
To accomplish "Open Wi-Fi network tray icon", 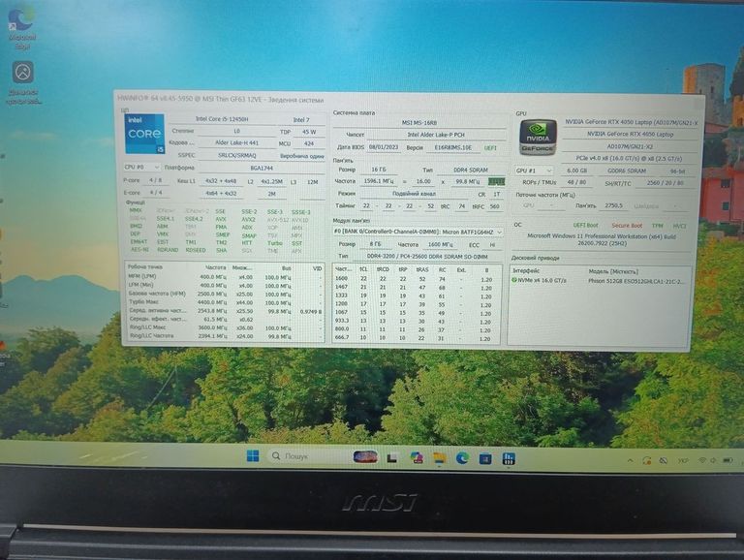I will click(702, 460).
